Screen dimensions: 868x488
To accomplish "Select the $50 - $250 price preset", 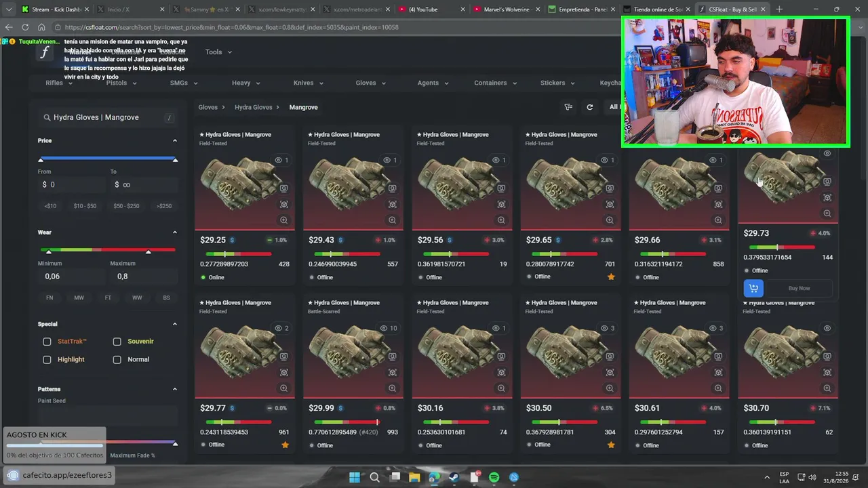I will [126, 206].
